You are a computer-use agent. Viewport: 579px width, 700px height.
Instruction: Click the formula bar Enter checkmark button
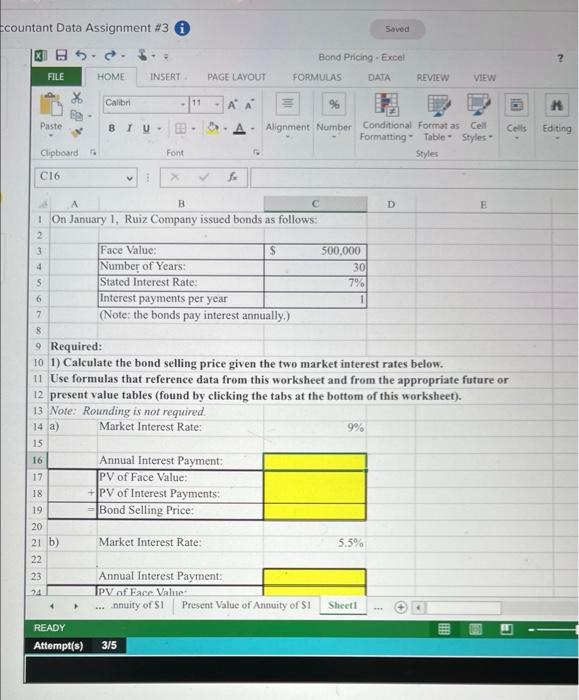click(204, 177)
